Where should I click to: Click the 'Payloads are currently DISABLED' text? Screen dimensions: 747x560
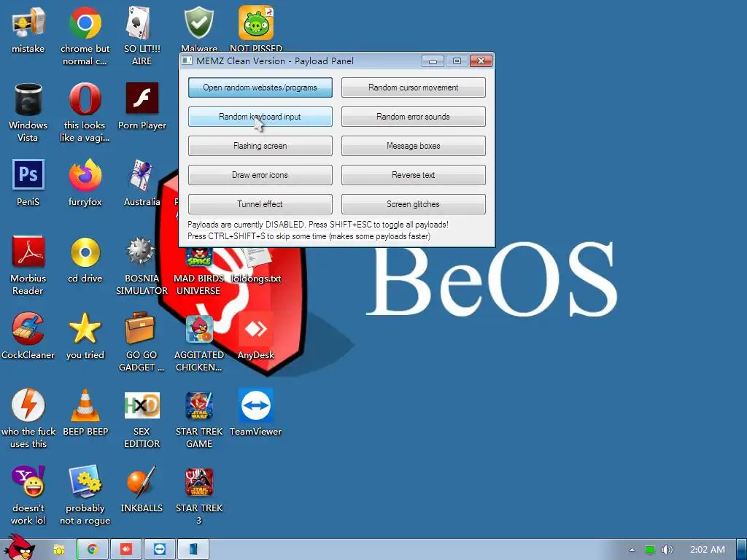318,225
